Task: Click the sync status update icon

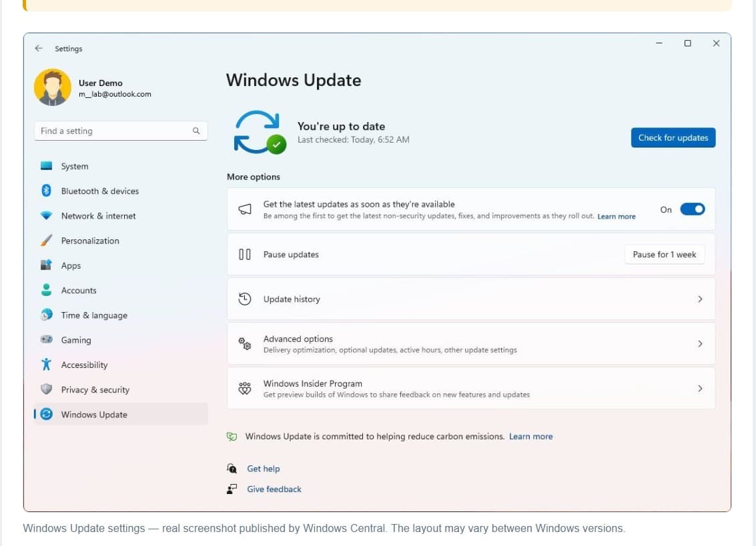Action: pyautogui.click(x=260, y=132)
